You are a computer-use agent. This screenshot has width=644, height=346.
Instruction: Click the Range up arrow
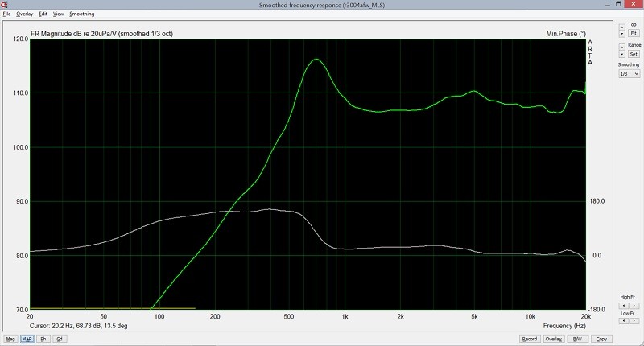click(621, 47)
